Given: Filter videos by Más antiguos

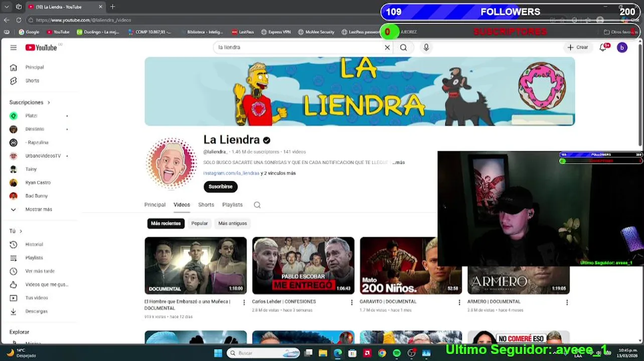Looking at the screenshot, I should tap(233, 224).
